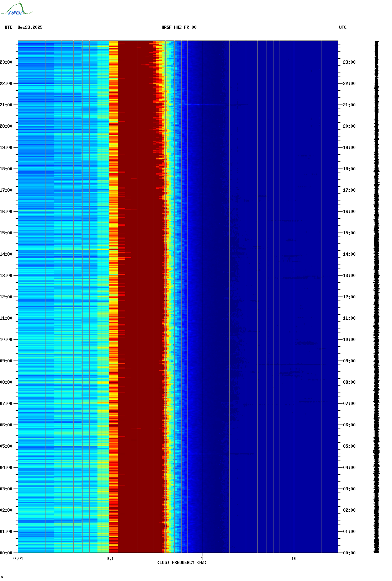The height and width of the screenshot is (581, 392).
Task: Click the 0.01 frequency axis label
Action: coord(18,559)
